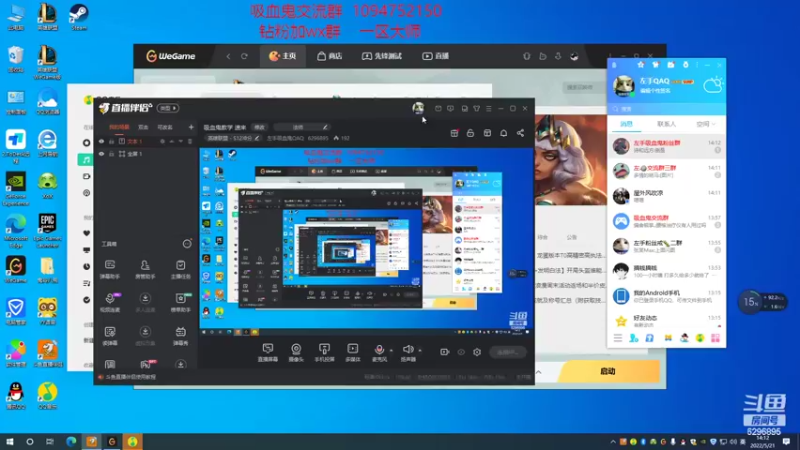Switch to QQ 联系人 tab
This screenshot has width=800, height=450.
point(666,124)
